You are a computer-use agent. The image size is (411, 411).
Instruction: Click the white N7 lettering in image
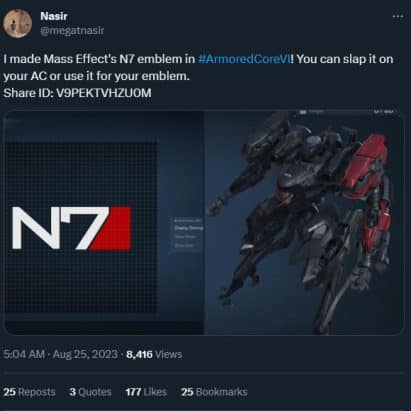point(60,228)
